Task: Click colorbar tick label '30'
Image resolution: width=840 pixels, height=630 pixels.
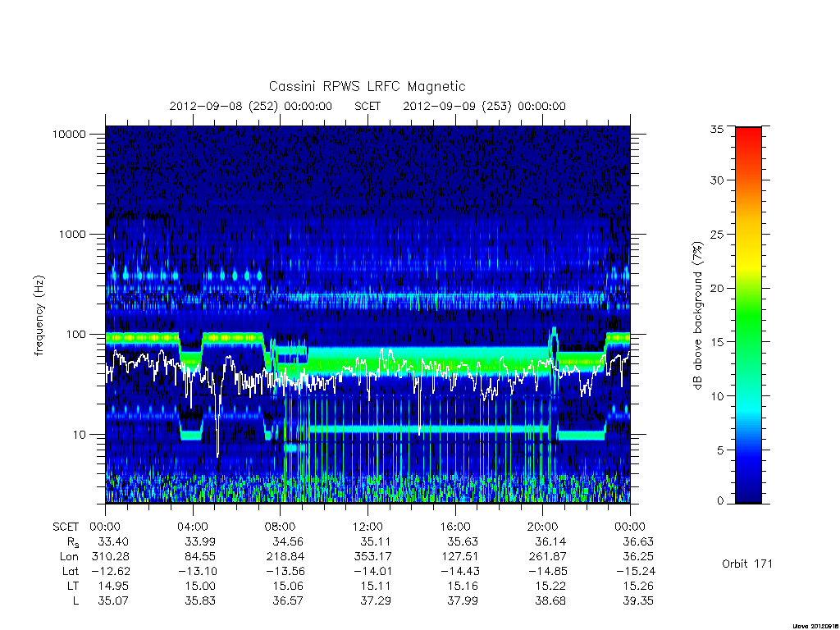Action: pos(717,180)
